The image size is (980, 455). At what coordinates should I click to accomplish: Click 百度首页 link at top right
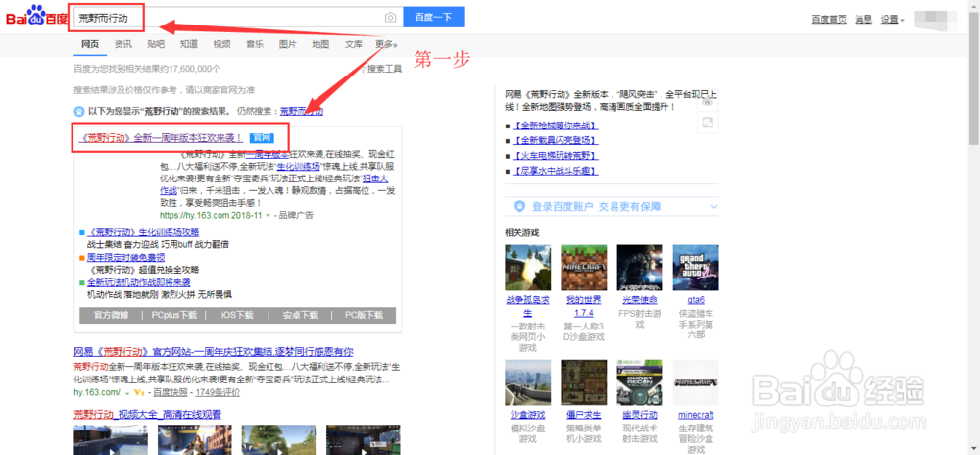click(x=829, y=19)
